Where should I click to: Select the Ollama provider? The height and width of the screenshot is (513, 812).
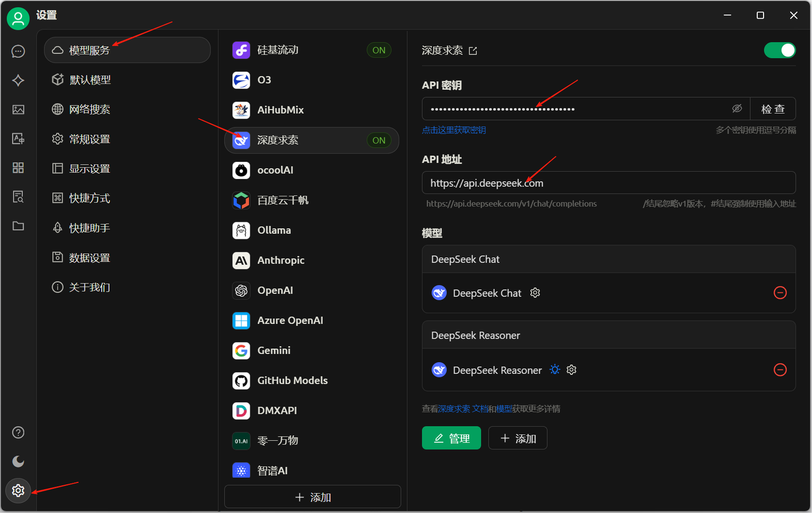[x=312, y=230]
